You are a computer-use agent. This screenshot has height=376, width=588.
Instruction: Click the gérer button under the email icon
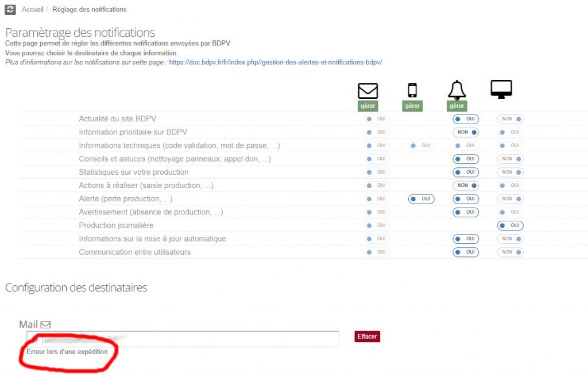(x=367, y=106)
